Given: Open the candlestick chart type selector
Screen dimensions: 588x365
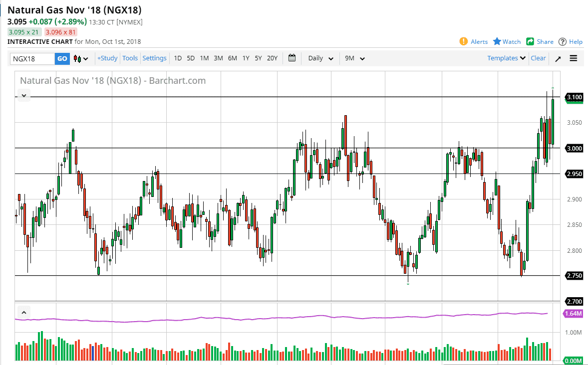Looking at the screenshot, I should [81, 58].
